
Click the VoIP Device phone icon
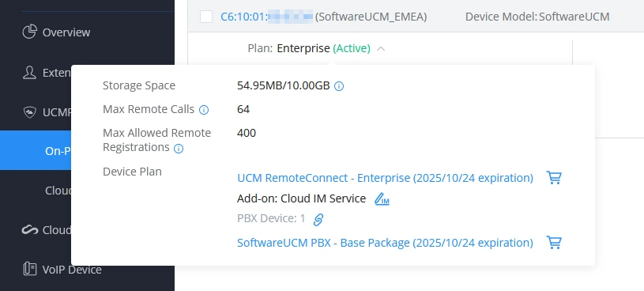tap(29, 269)
